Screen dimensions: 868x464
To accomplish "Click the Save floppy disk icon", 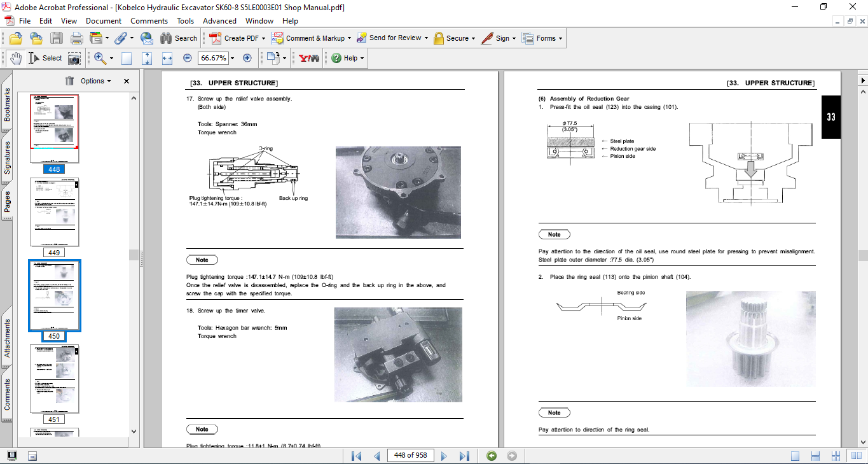I will 57,38.
